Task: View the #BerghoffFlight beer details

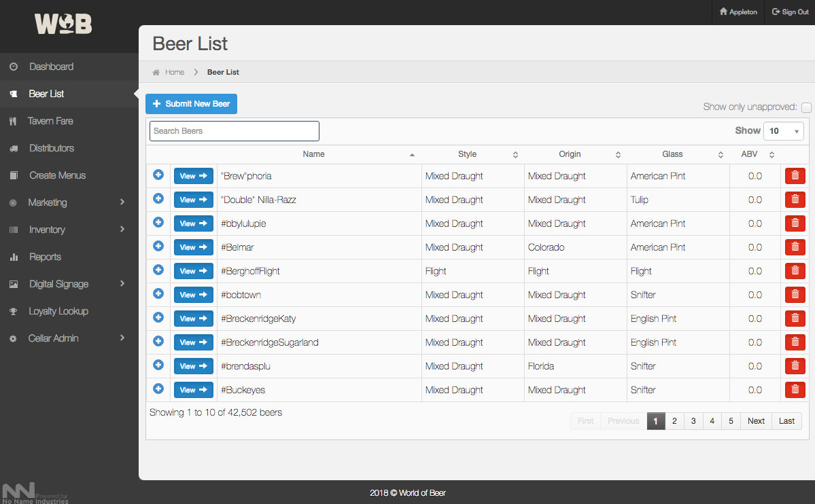Action: tap(193, 271)
